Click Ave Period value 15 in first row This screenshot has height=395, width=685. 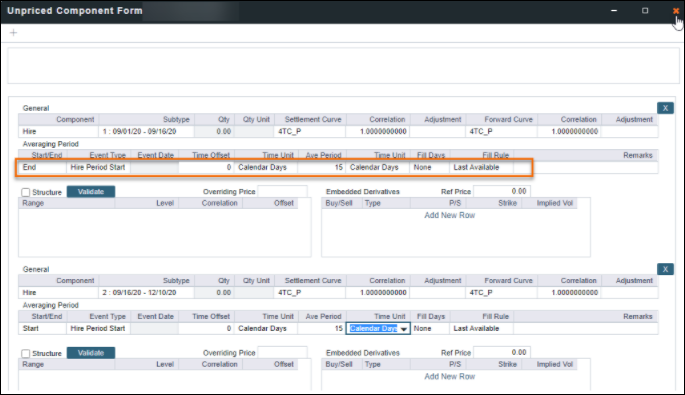[322, 167]
